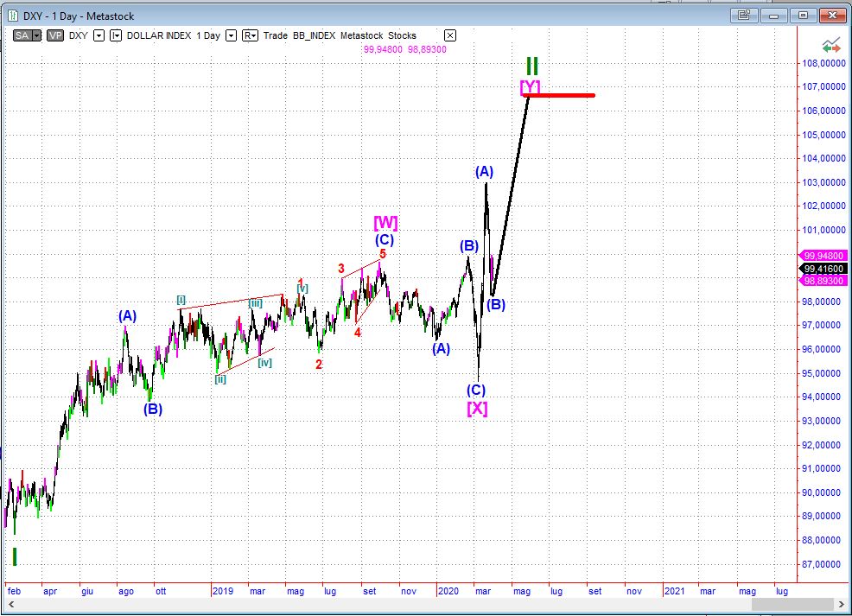
Task: Toggle the VP button in chart header
Action: coord(54,35)
